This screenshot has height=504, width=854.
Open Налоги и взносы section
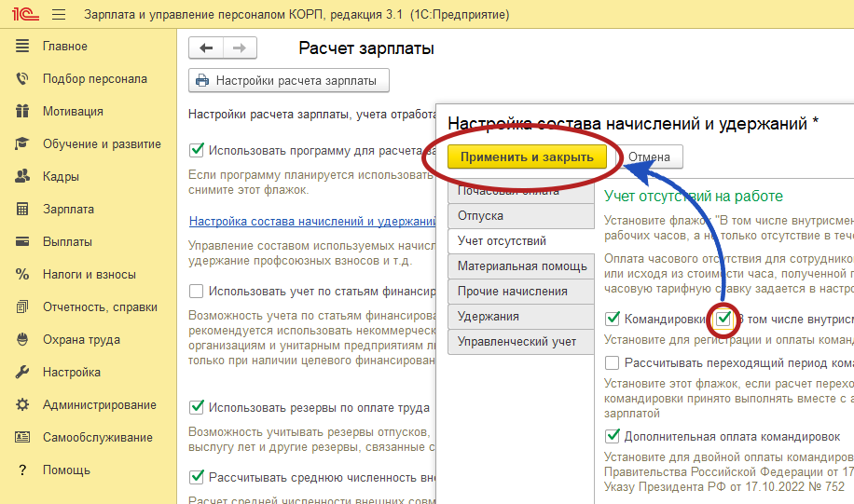(x=89, y=275)
